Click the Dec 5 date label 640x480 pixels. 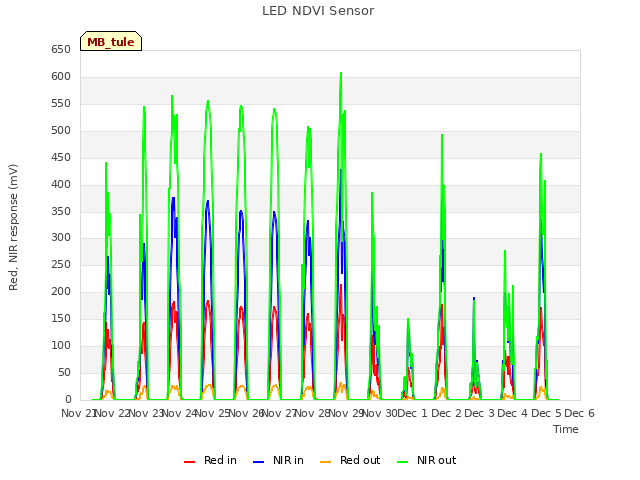pyautogui.click(x=547, y=413)
